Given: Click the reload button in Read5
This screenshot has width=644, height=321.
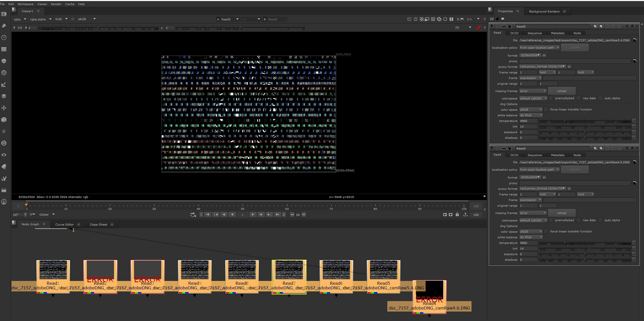Looking at the screenshot, I should pos(562,91).
